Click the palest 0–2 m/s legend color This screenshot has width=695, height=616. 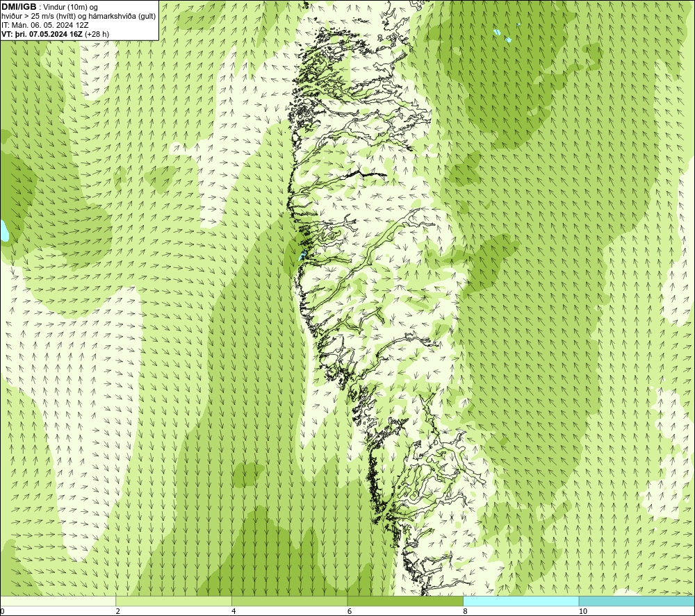coord(58,601)
